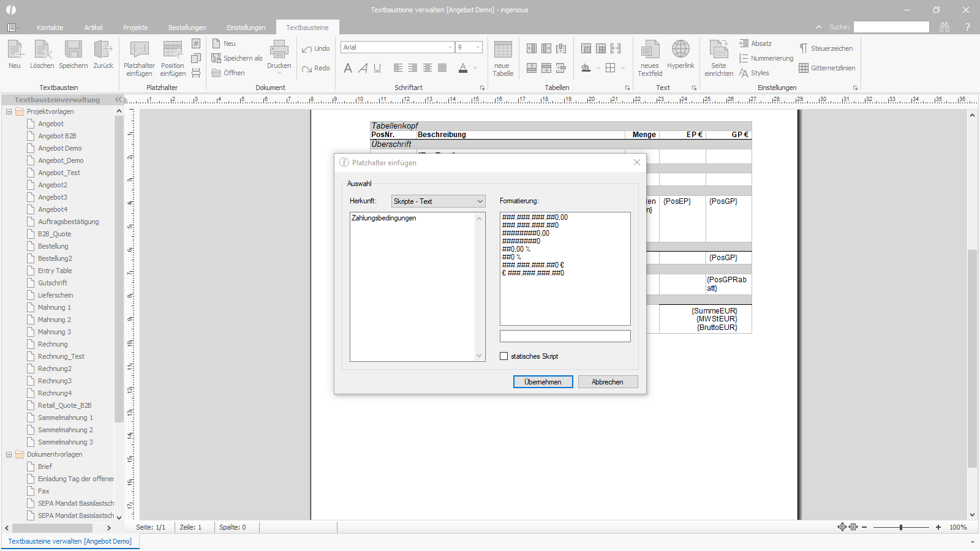The width and height of the screenshot is (980, 551).
Task: Toggle underline formatting in Schriftart
Action: coord(377,68)
